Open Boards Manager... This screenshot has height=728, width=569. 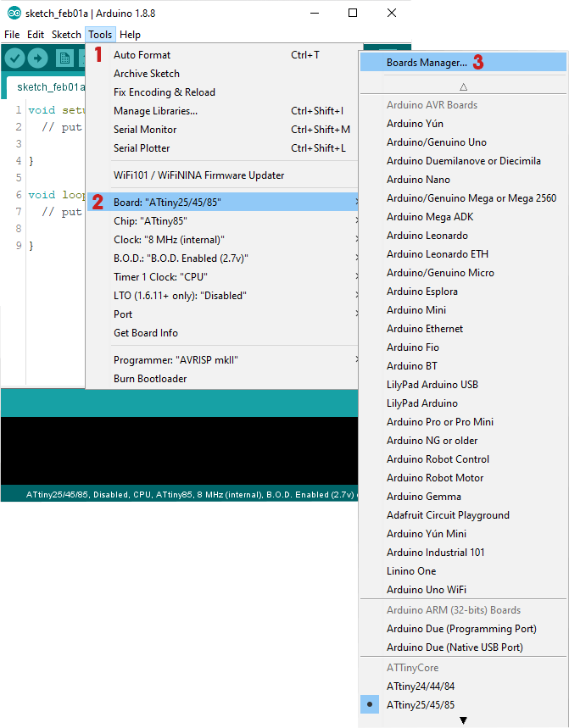[x=463, y=62]
